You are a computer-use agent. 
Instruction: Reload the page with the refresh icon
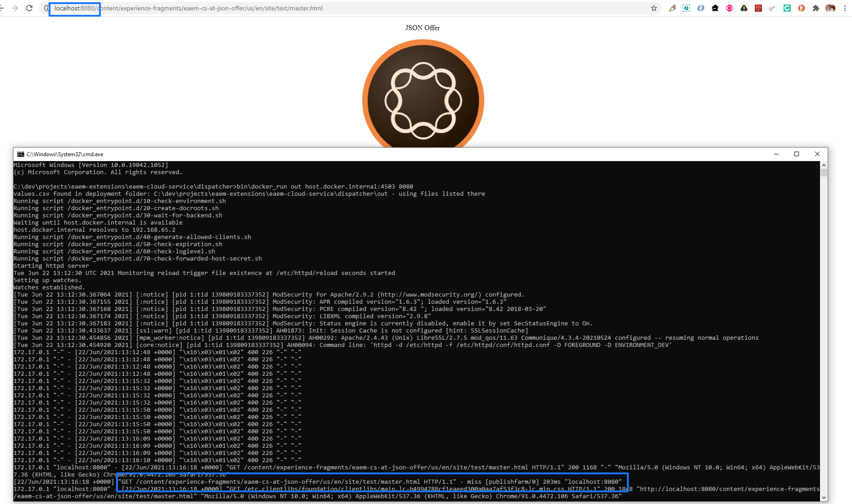[29, 8]
